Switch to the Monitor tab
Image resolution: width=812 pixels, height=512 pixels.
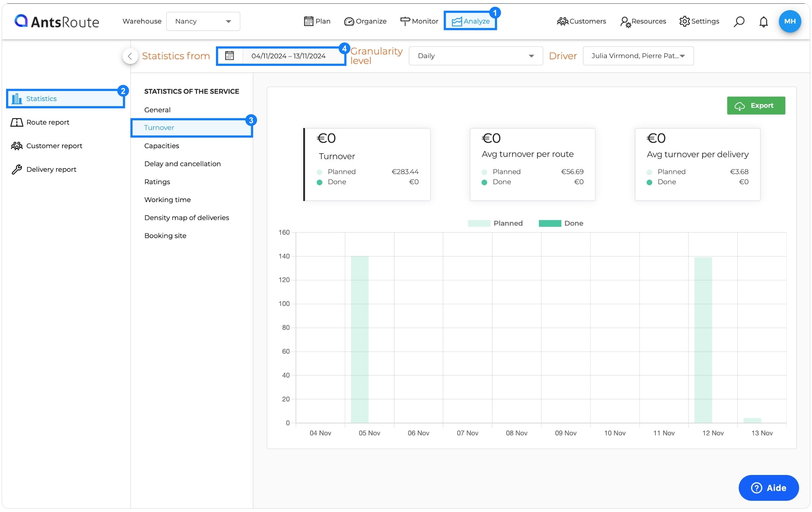(x=419, y=21)
